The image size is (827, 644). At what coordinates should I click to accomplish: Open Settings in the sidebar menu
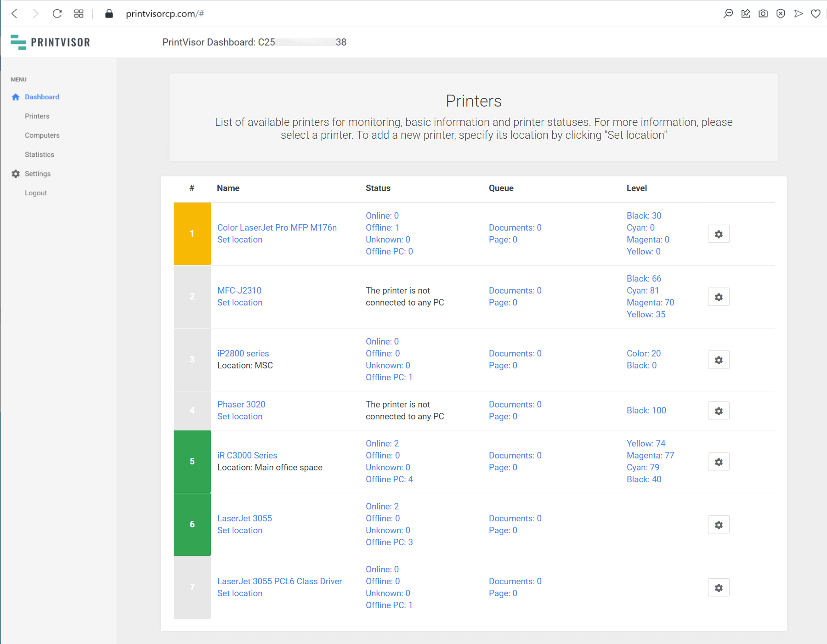coord(38,174)
